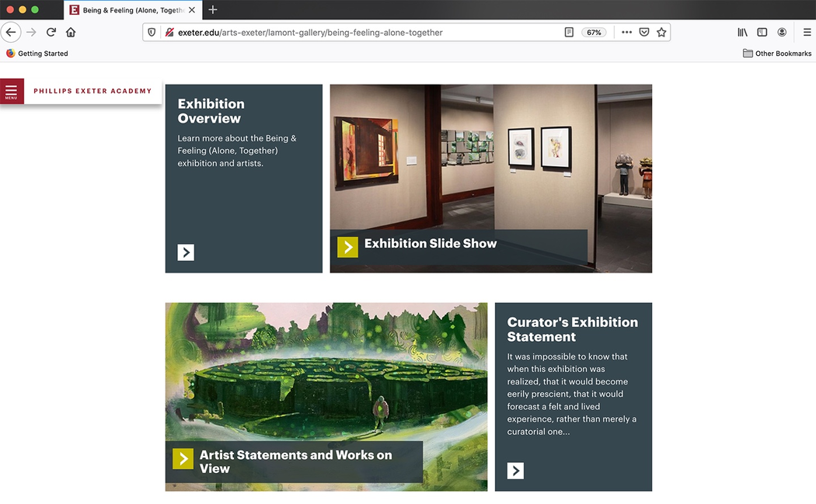
Task: Click the browser back arrow
Action: tap(11, 33)
